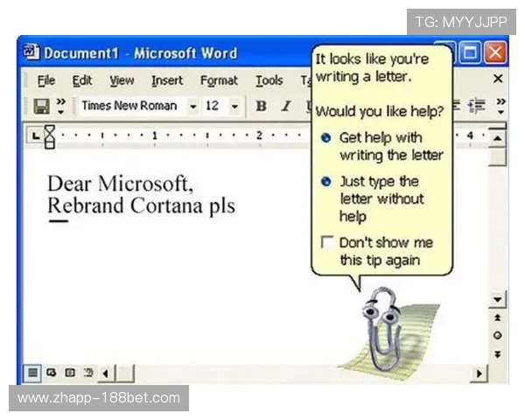The height and width of the screenshot is (420, 525).
Task: Open the font size 12 dropdown
Action: click(234, 106)
